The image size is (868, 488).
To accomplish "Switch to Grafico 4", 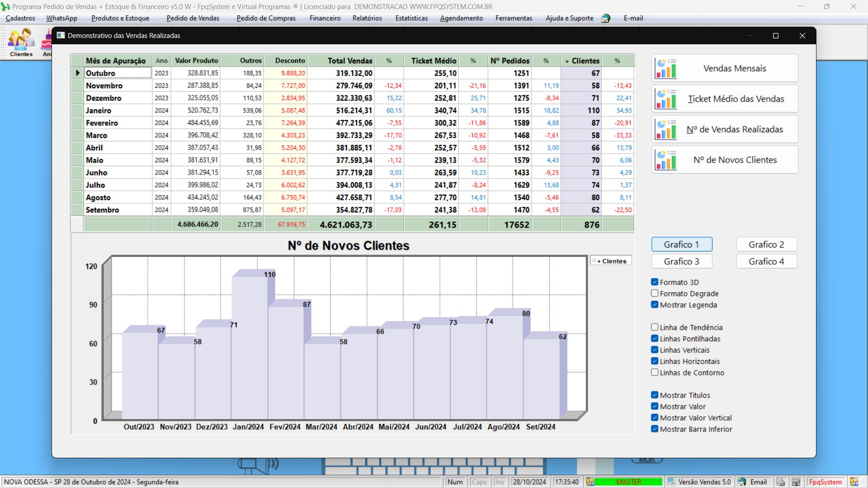I will coord(766,261).
